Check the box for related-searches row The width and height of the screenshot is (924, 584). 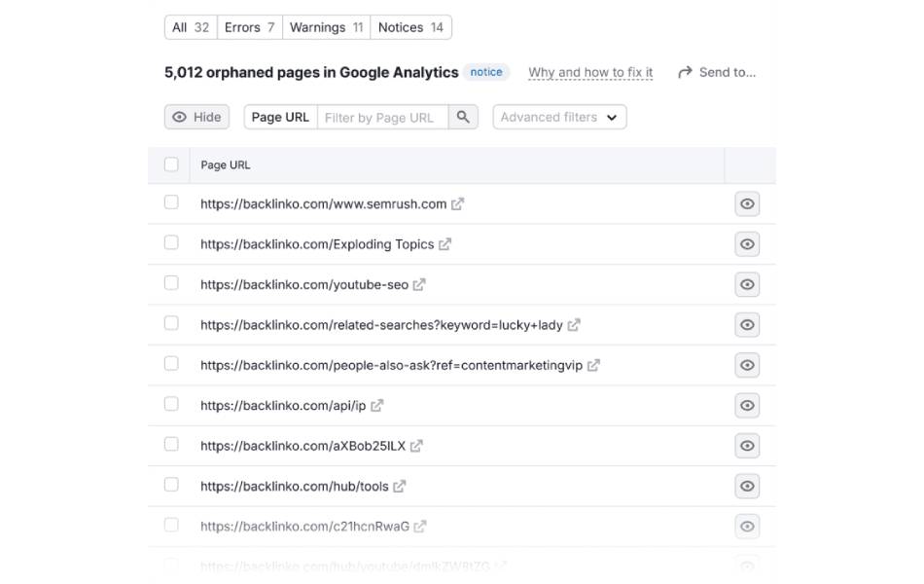[x=171, y=323]
